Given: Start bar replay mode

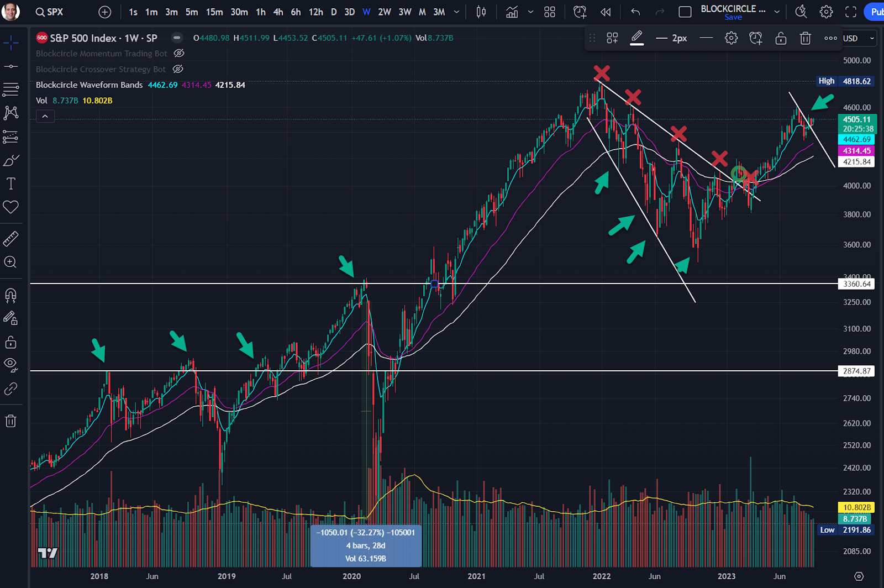Looking at the screenshot, I should [x=606, y=12].
